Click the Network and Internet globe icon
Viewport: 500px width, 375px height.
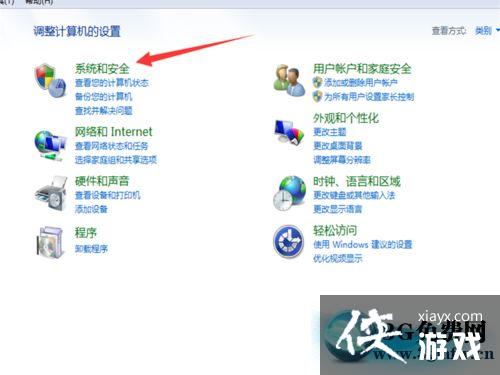(x=50, y=146)
